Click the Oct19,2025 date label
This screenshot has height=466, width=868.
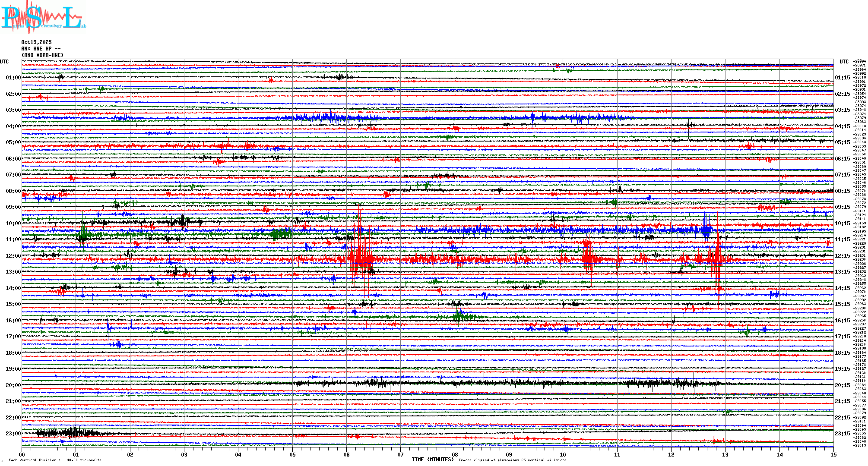36,42
